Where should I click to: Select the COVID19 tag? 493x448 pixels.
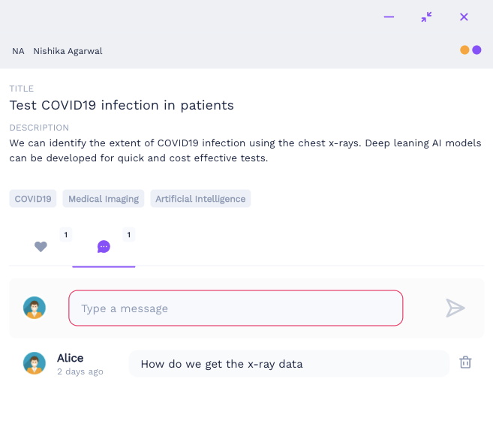(x=33, y=199)
